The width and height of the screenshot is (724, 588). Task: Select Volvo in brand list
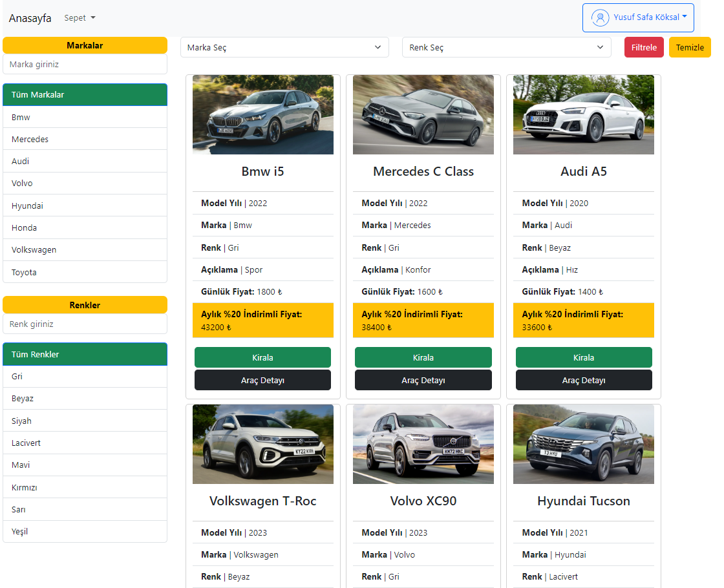coord(85,184)
